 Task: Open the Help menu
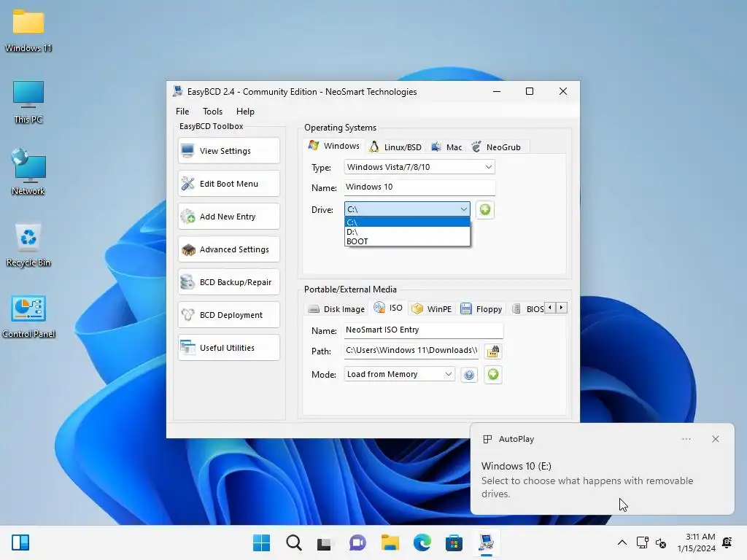245,112
